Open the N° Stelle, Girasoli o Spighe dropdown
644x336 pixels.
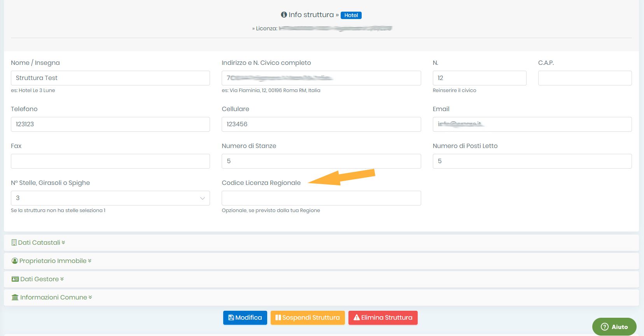coord(110,198)
